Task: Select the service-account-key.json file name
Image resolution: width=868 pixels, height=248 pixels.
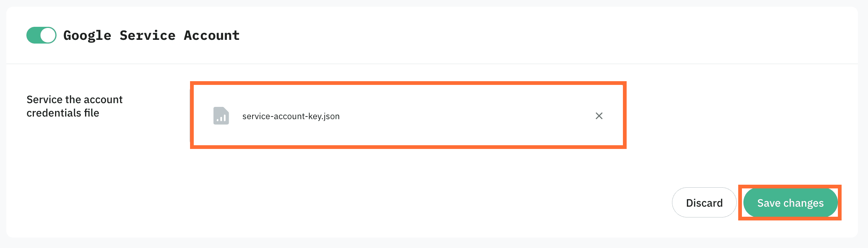Action: pos(291,116)
